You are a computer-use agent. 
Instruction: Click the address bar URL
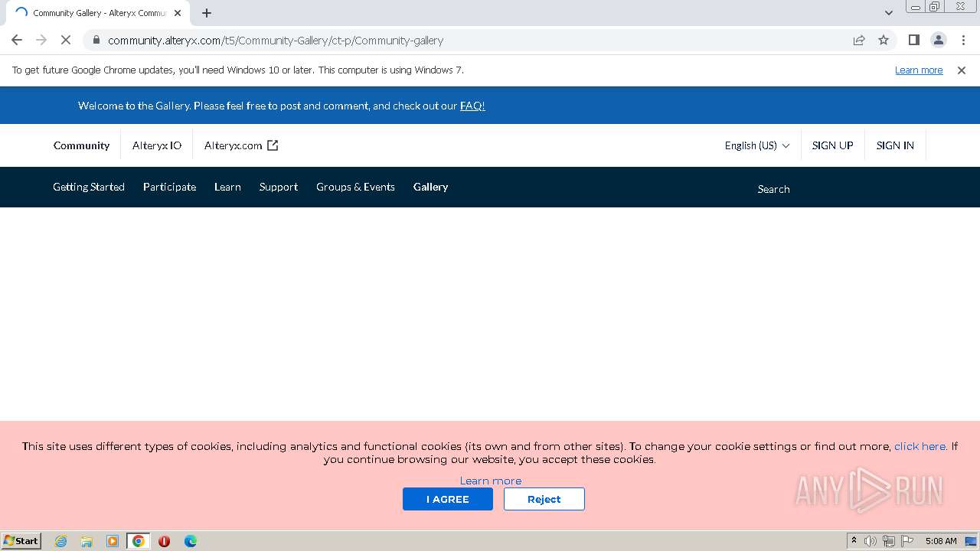[x=276, y=40]
